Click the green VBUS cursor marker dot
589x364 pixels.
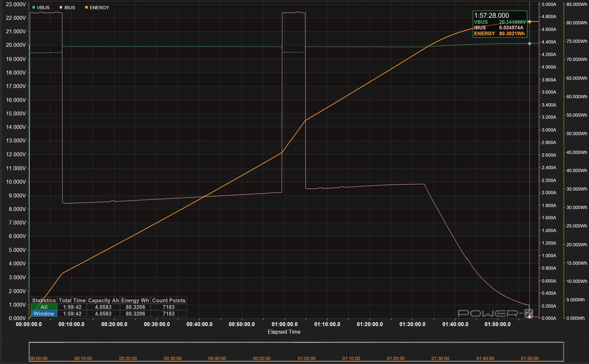(x=530, y=44)
